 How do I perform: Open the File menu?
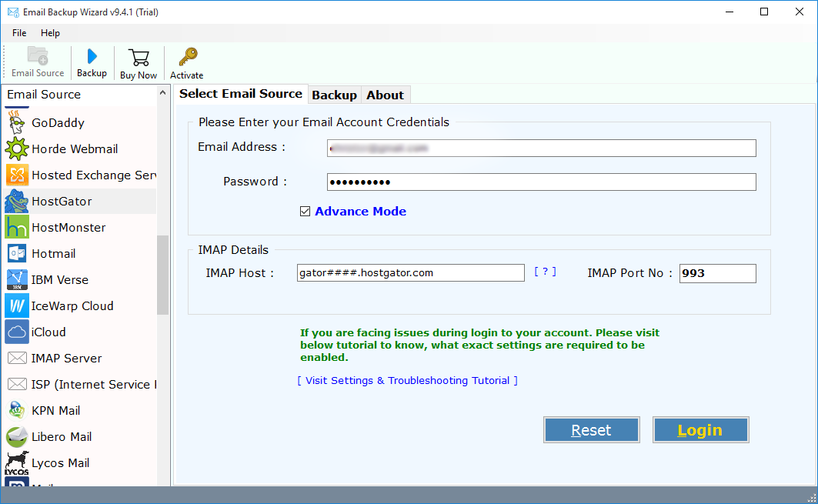(19, 33)
